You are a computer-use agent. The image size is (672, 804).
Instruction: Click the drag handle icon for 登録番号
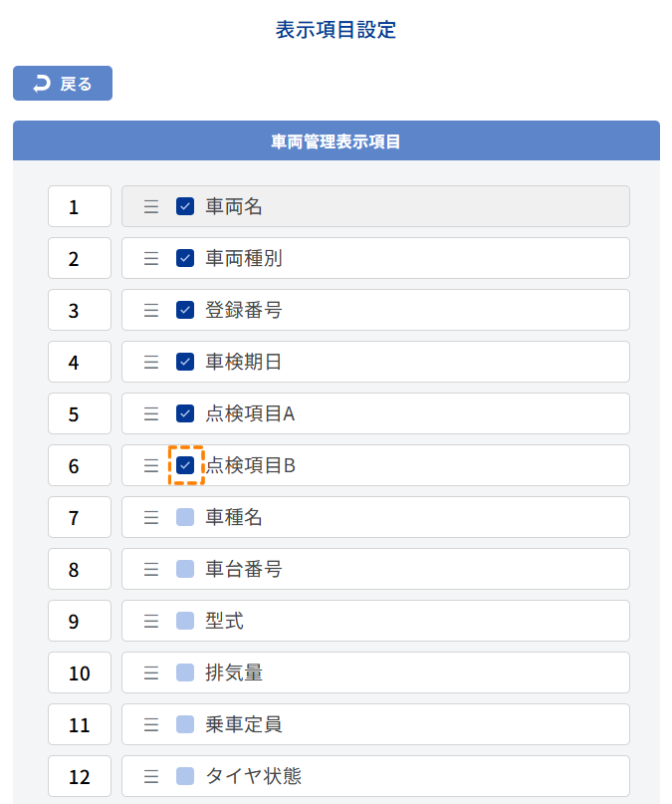151,310
